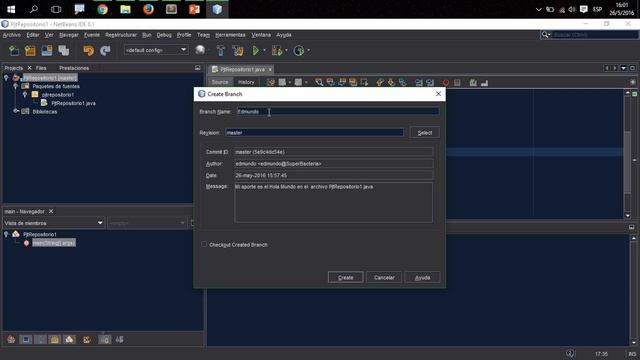Open Firefox from the Windows taskbar

pyautogui.click(x=148, y=9)
